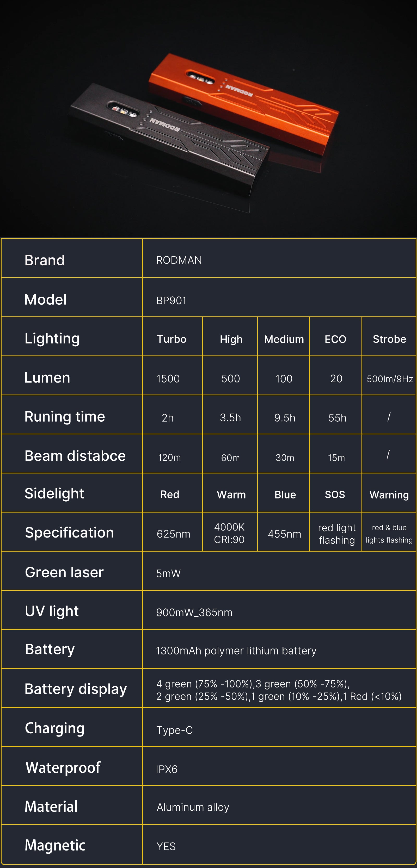Click the 120m beam distance value
The image size is (417, 868).
click(169, 457)
